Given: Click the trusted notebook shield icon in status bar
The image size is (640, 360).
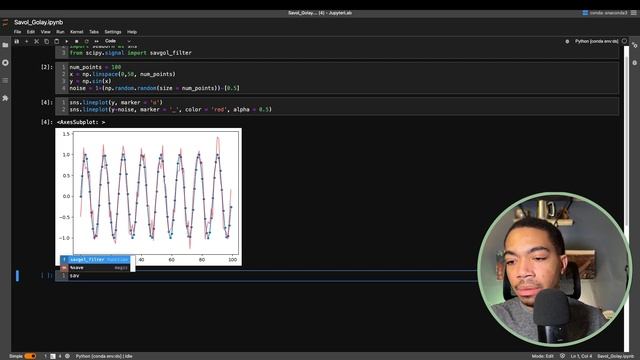Looking at the screenshot, I should point(562,356).
